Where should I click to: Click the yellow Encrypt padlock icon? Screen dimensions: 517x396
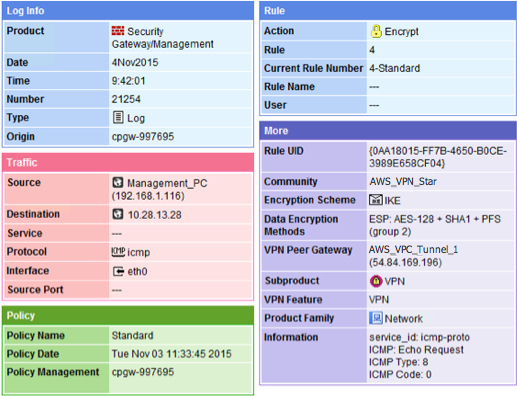tap(376, 31)
